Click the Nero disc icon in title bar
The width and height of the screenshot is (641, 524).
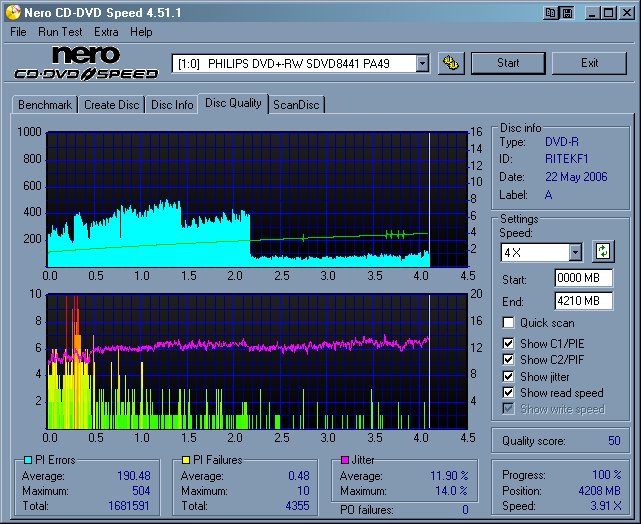(x=12, y=12)
